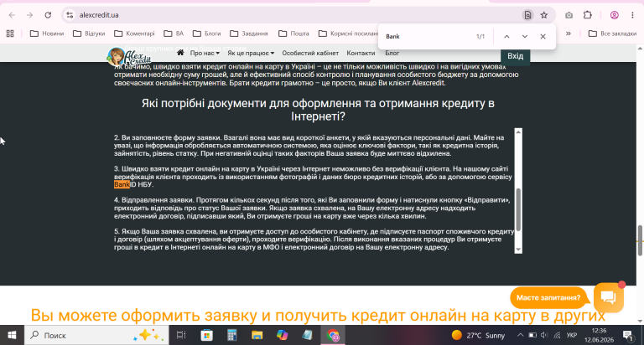The image size is (644, 345).
Task: Go to the site home icon
Action: pos(180,53)
